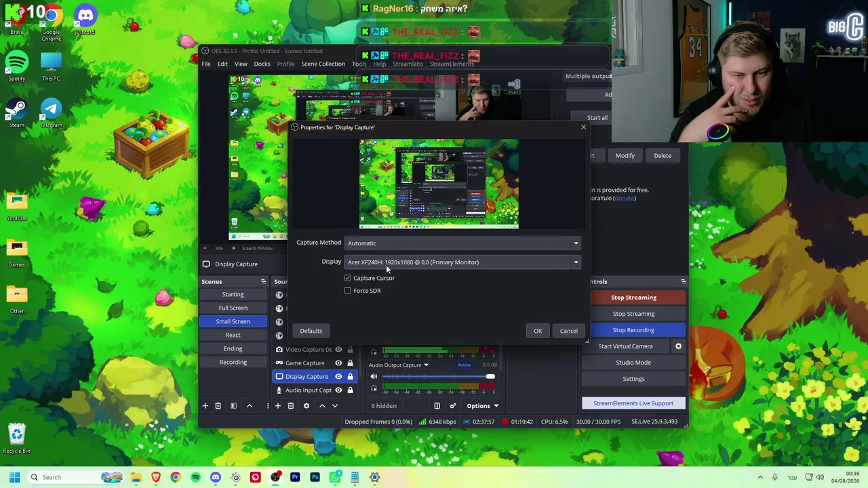Toggle the Capture Cursor checkbox

pyautogui.click(x=348, y=278)
